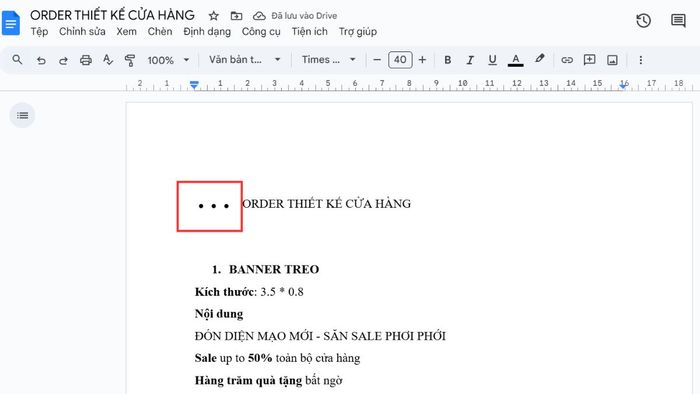Screen dimensions: 700x394
Task: Increase font size with plus button
Action: [x=422, y=60]
